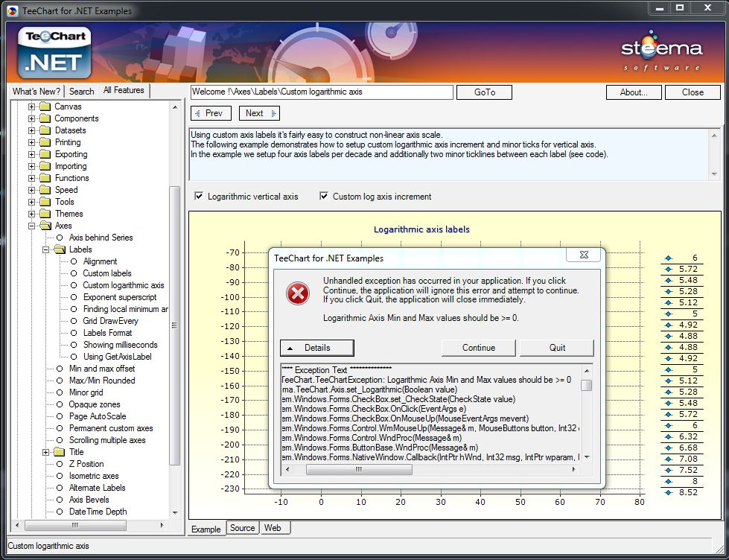The width and height of the screenshot is (729, 560).
Task: Click bullet icon beside Minor grid
Action: coord(60,392)
